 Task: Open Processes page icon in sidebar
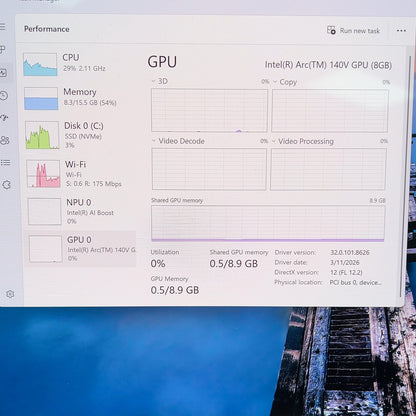coord(3,50)
